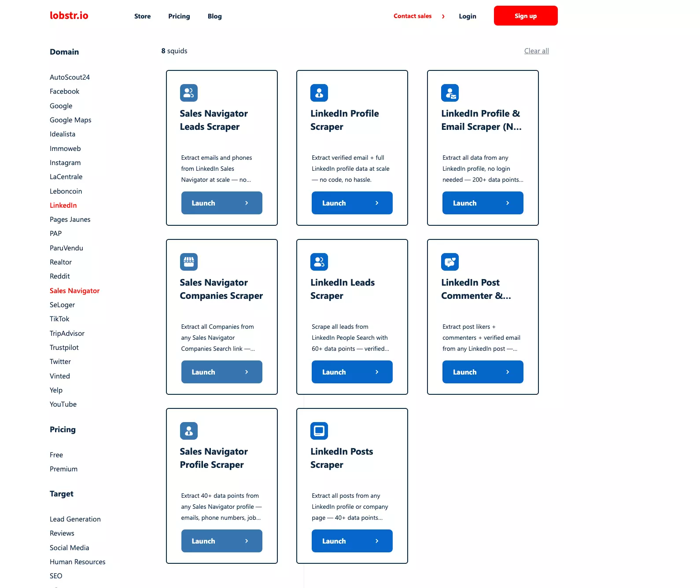Click the LinkedIn Leads Scraper card icon
Screen dimensions: 700x588
pyautogui.click(x=319, y=262)
